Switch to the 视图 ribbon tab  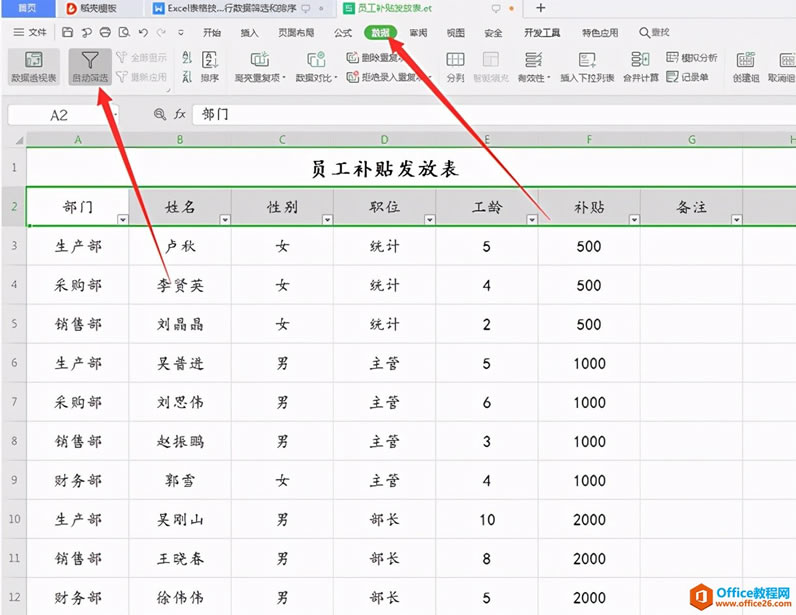(455, 33)
